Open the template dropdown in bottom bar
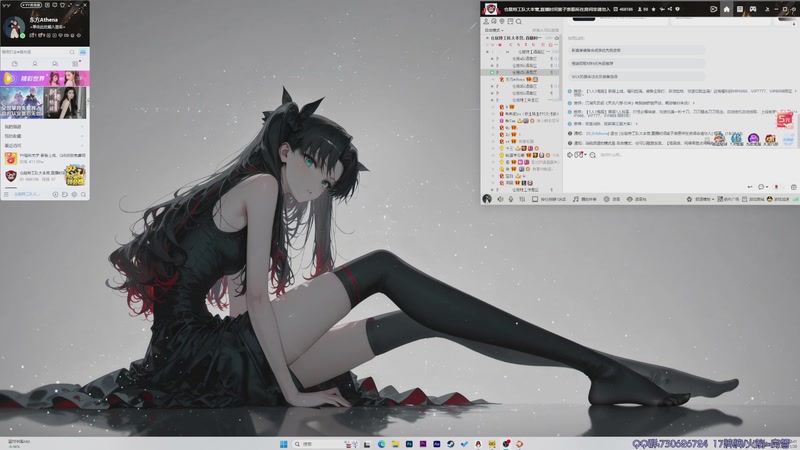The width and height of the screenshot is (800, 450). 700,199
